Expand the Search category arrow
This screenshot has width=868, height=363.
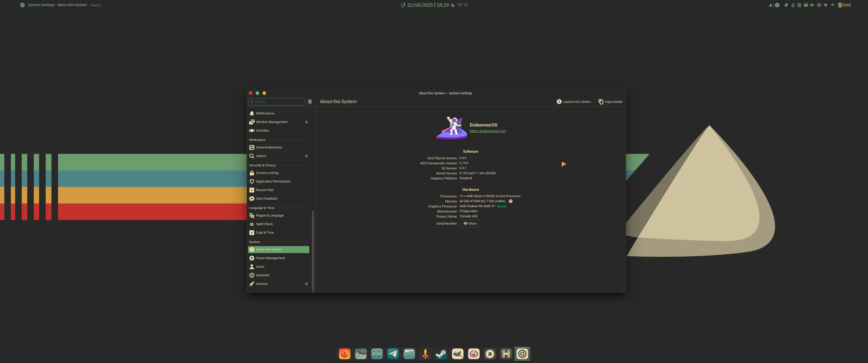pyautogui.click(x=306, y=156)
